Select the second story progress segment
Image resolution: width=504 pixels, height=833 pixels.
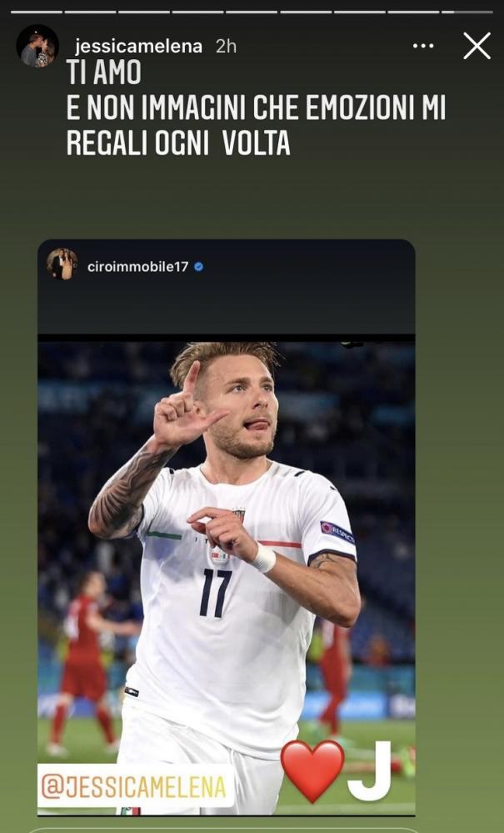click(x=90, y=12)
